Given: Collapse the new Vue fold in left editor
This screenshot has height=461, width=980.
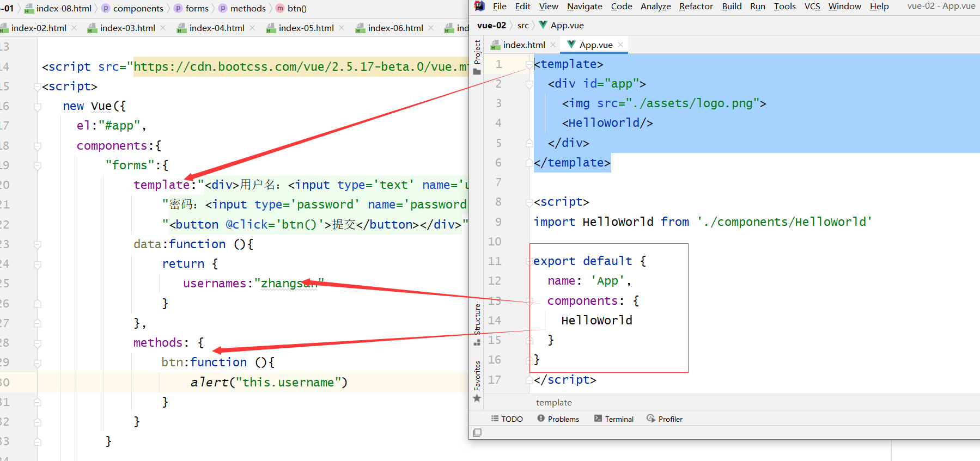Looking at the screenshot, I should tap(38, 107).
